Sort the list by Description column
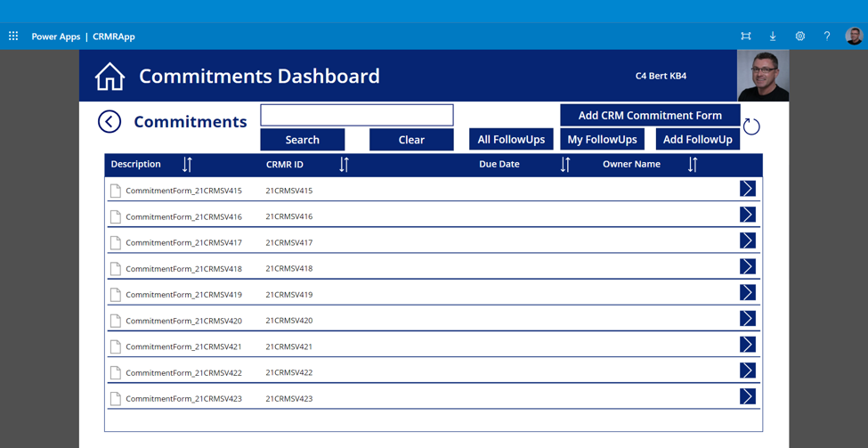This screenshot has height=448, width=868. coord(187,165)
